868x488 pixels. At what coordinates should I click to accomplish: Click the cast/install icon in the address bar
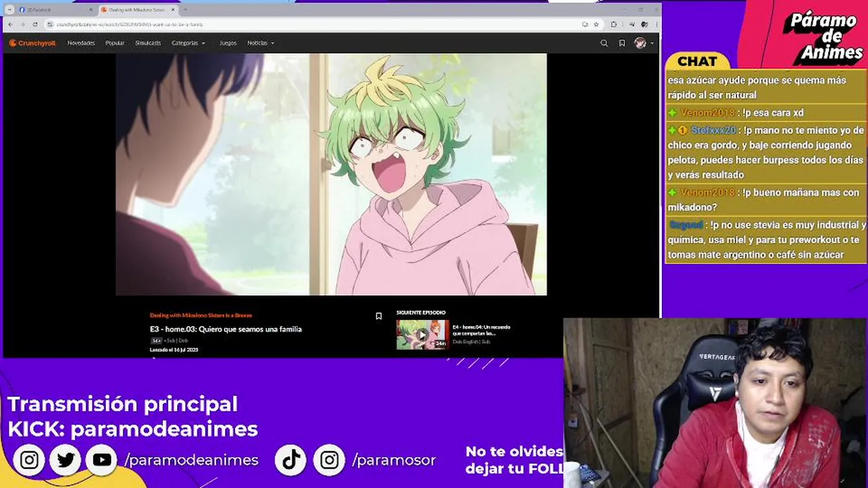coord(585,24)
